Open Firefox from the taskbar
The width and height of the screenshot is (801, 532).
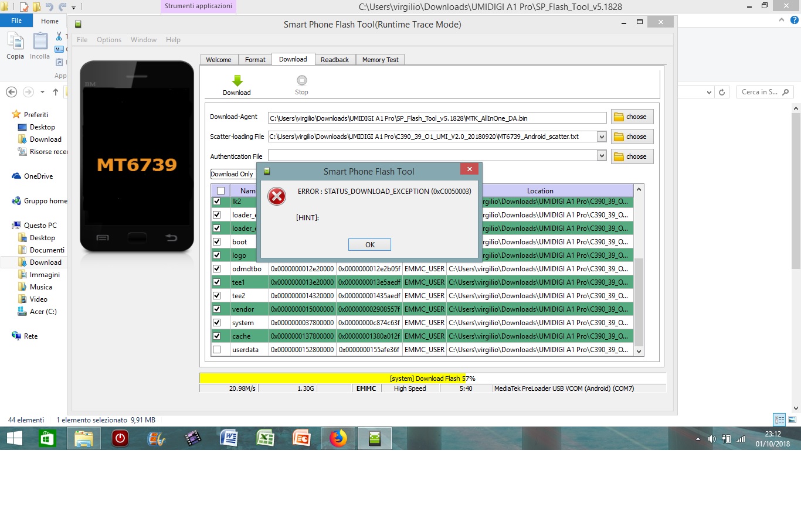click(338, 438)
